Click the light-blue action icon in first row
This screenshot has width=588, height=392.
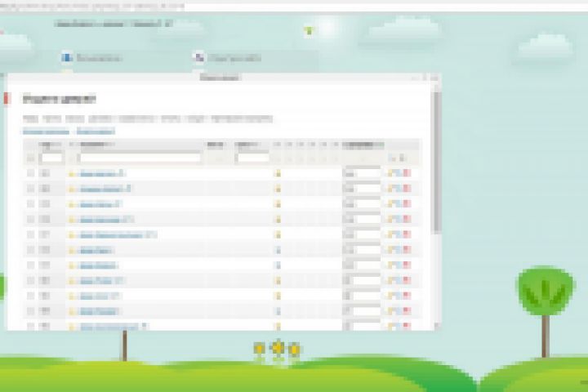point(399,173)
